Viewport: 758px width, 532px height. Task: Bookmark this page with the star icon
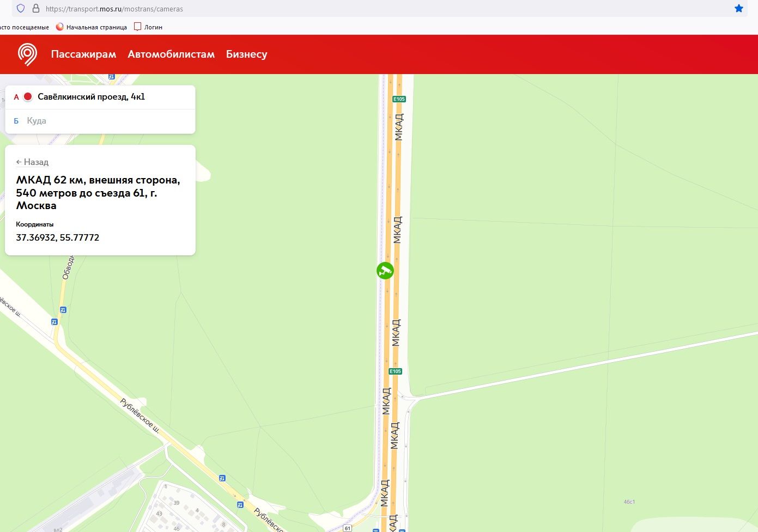738,9
